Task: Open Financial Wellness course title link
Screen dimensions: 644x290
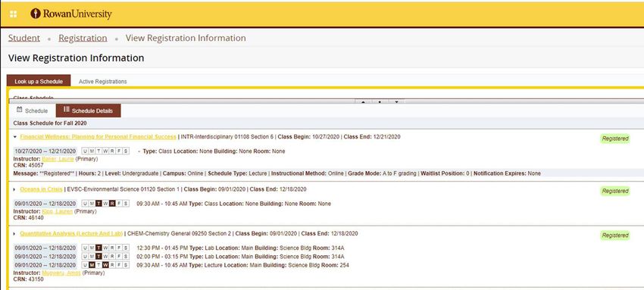Action: (x=98, y=137)
